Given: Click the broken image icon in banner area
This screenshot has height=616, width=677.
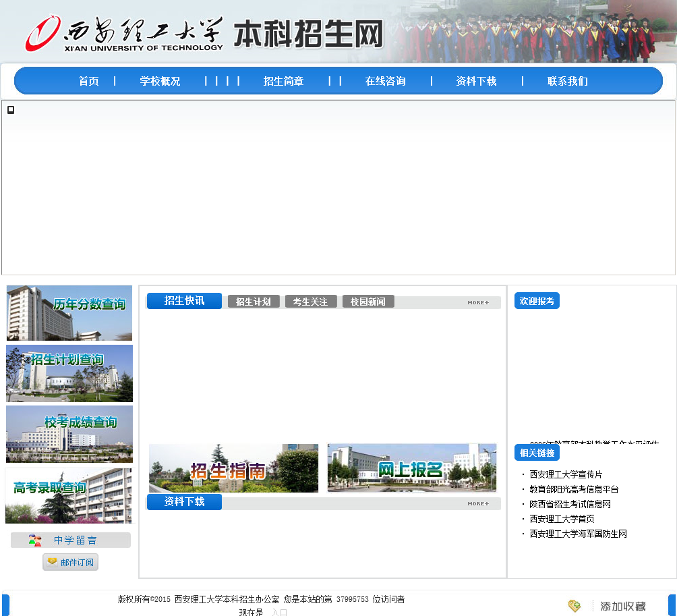Looking at the screenshot, I should (11, 110).
